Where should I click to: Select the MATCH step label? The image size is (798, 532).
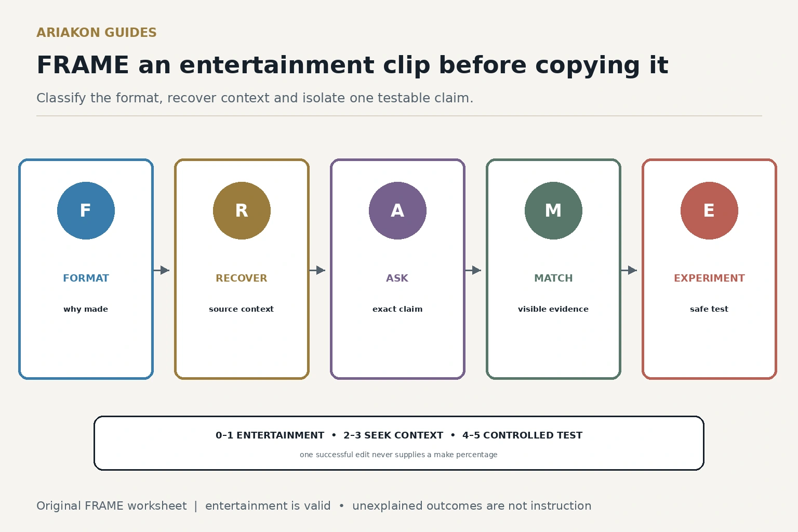(553, 278)
